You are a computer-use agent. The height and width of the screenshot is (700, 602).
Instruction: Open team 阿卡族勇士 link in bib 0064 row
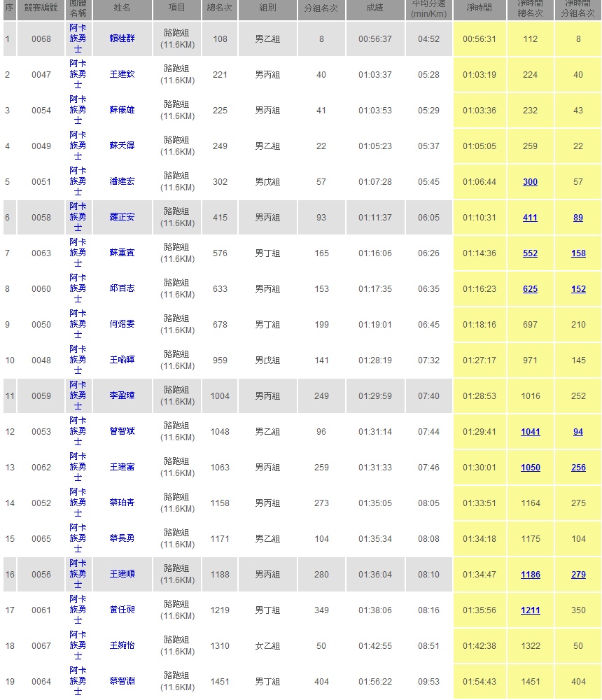coord(78,681)
